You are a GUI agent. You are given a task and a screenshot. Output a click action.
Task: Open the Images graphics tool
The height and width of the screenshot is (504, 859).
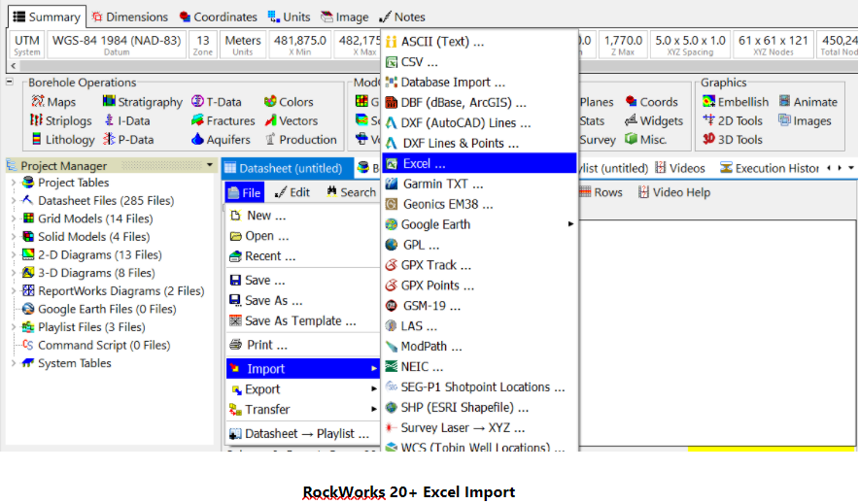point(805,120)
